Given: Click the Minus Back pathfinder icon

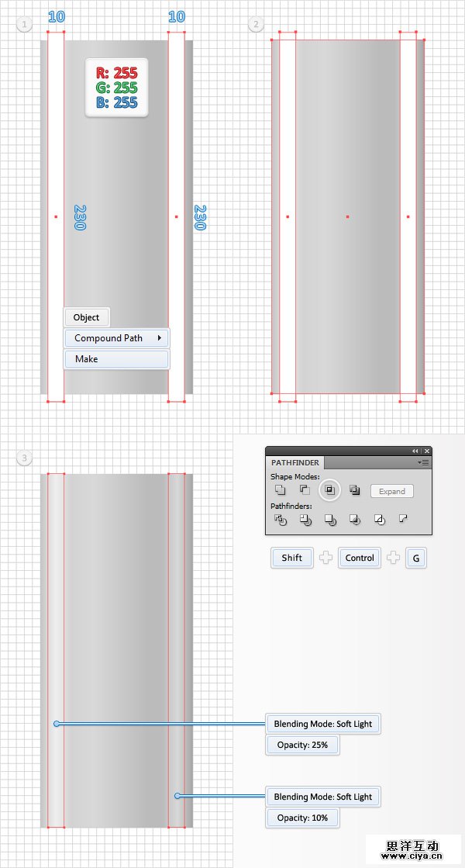Looking at the screenshot, I should [403, 519].
